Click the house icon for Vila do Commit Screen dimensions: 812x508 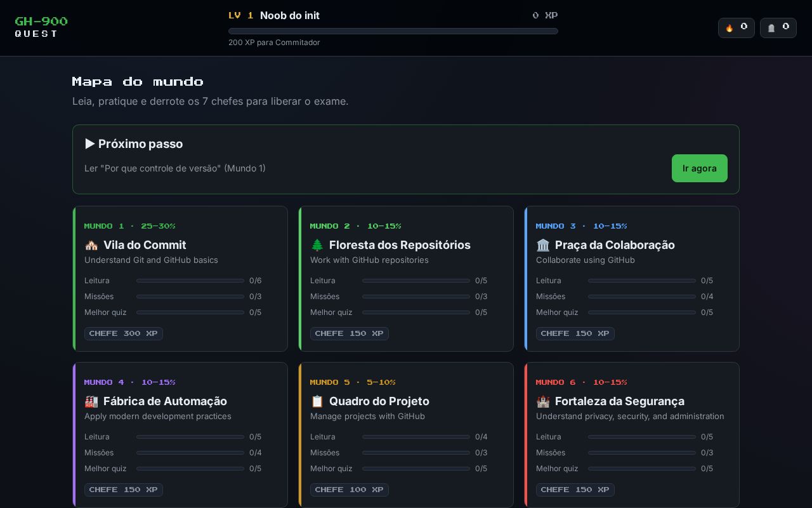91,245
